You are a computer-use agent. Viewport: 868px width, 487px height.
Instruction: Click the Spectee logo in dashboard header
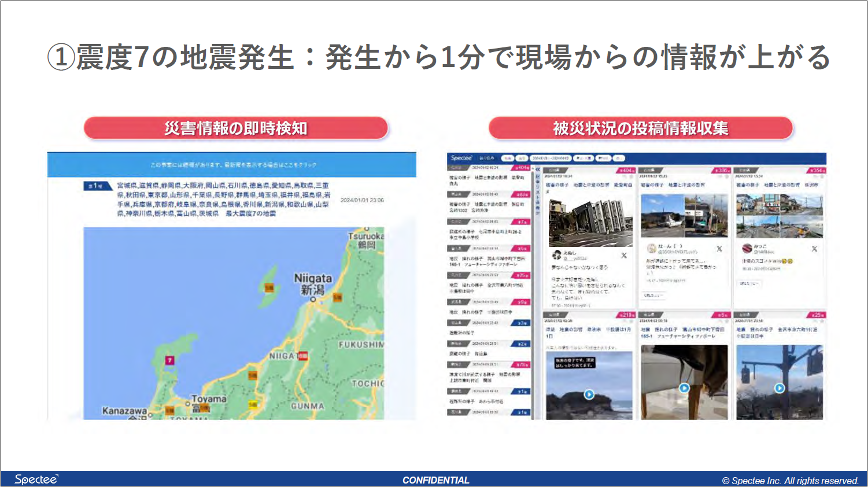pyautogui.click(x=461, y=158)
